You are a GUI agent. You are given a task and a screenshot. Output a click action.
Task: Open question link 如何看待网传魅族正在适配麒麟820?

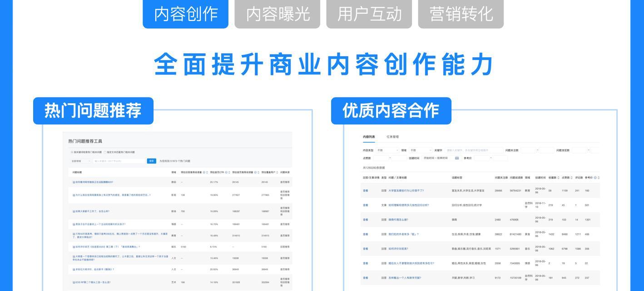click(94, 182)
